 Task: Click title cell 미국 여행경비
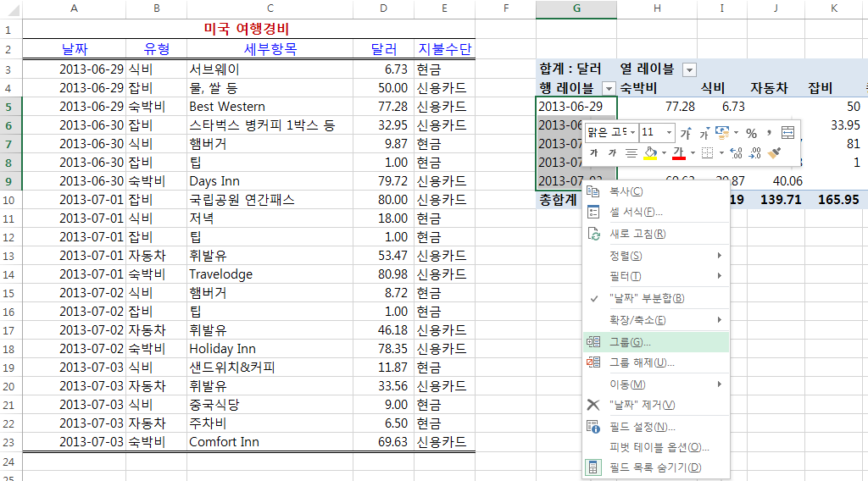pos(248,30)
